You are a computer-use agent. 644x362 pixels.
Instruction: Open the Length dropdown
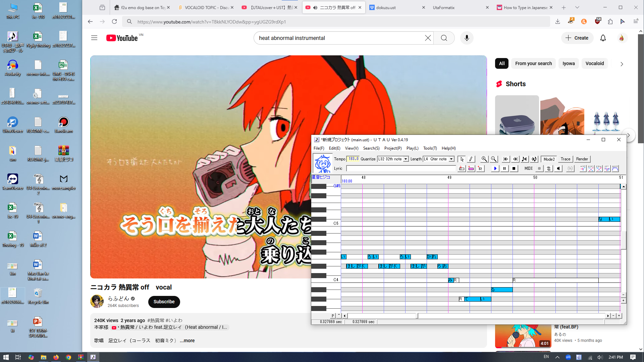click(x=451, y=159)
